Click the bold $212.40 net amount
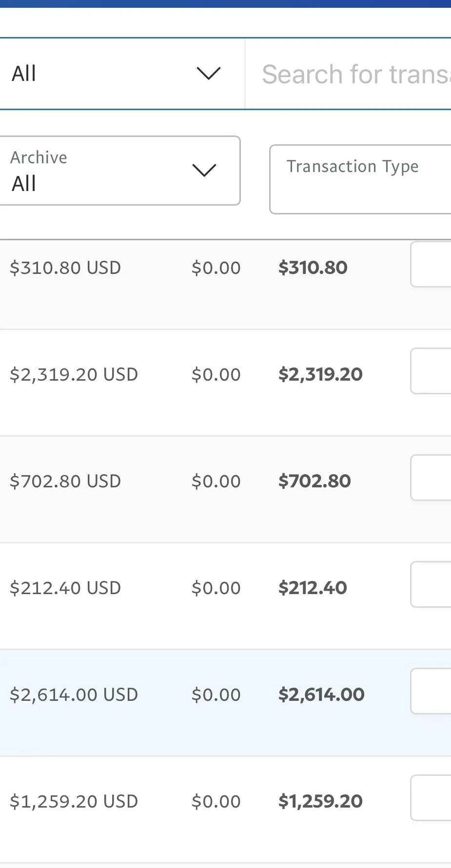Screen dimensions: 451x868 click(x=313, y=588)
